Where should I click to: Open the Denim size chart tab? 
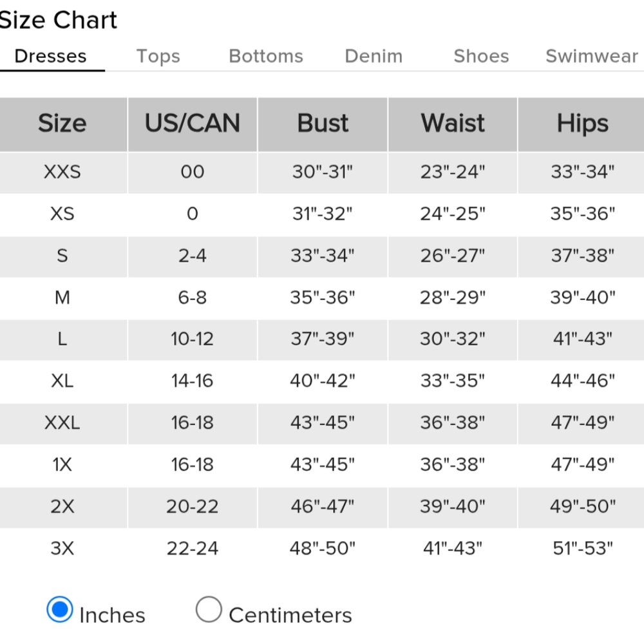[374, 56]
